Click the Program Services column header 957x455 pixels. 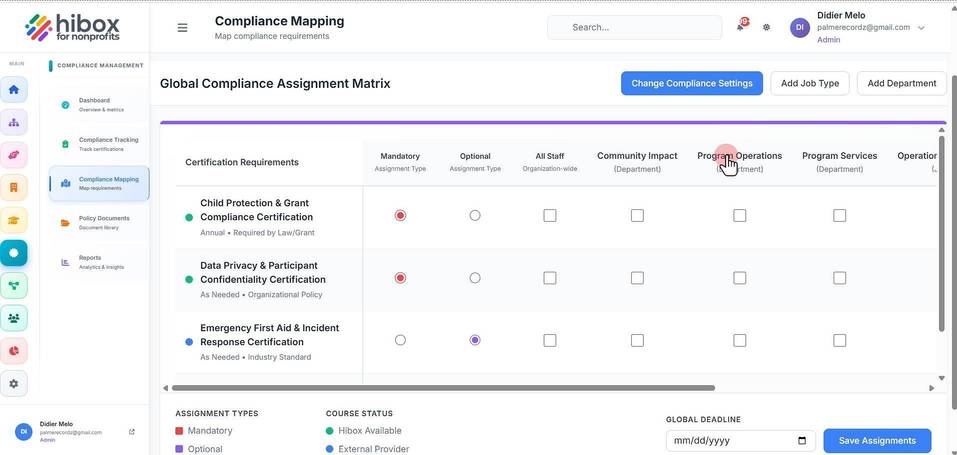click(840, 162)
